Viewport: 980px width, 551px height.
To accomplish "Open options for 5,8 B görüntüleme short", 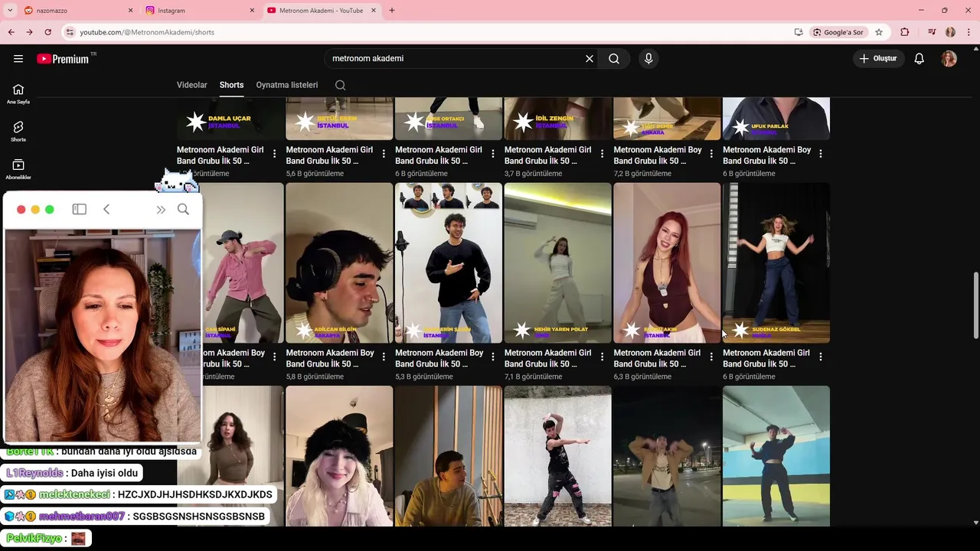I will 384,357.
